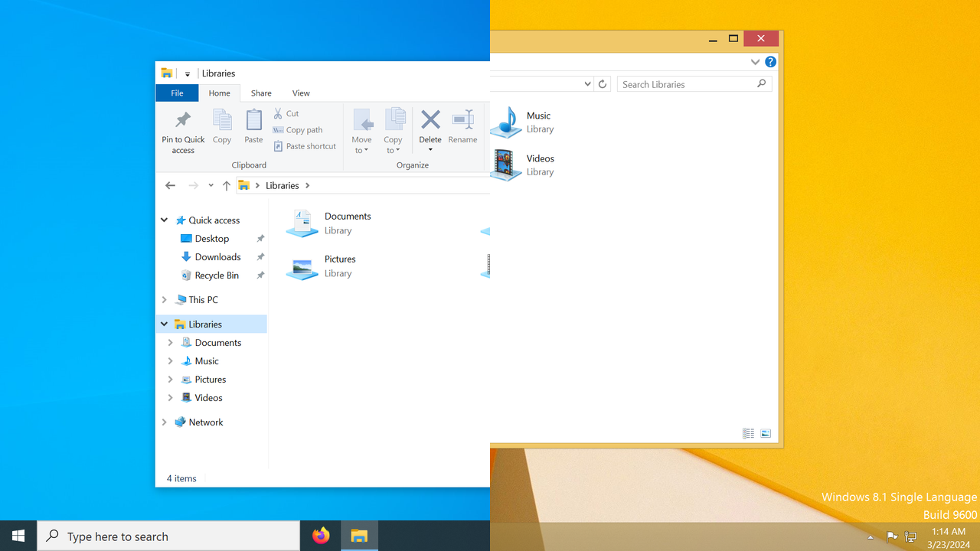Open the Windows Start menu

click(18, 536)
